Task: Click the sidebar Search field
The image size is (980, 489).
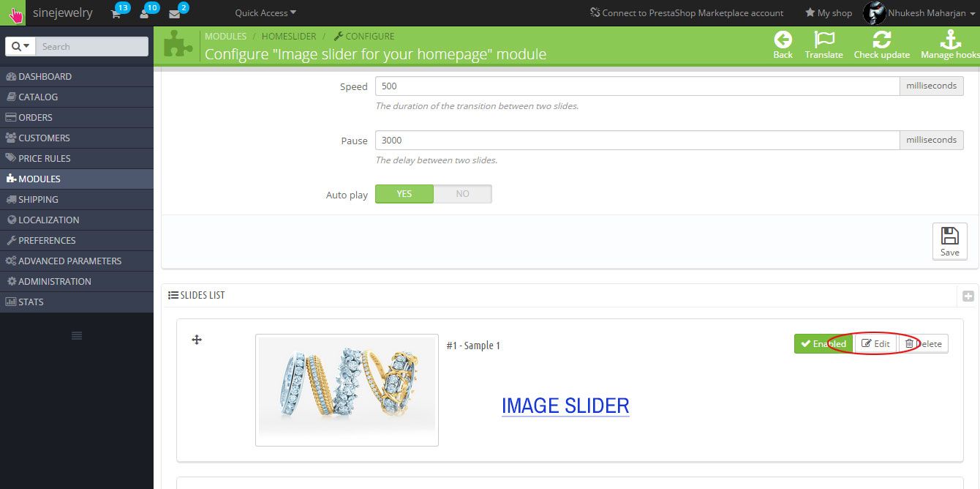Action: click(x=91, y=46)
